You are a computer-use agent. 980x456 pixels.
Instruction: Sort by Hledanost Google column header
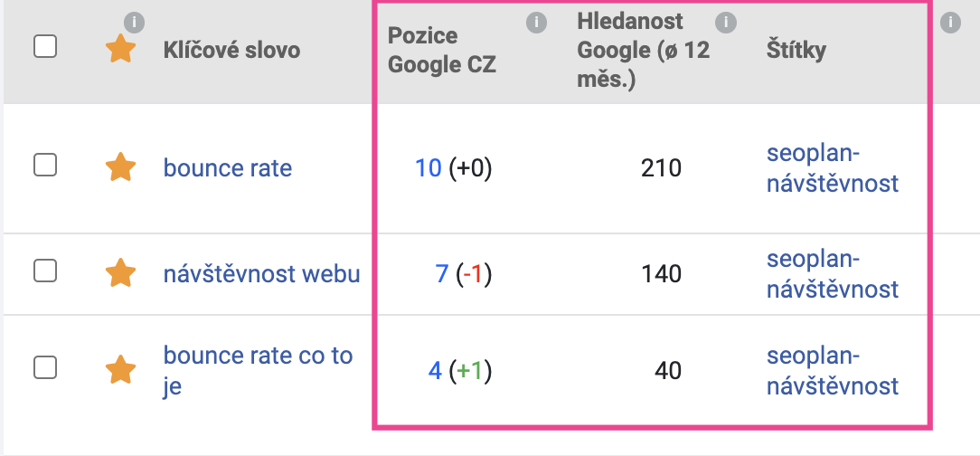tap(644, 50)
